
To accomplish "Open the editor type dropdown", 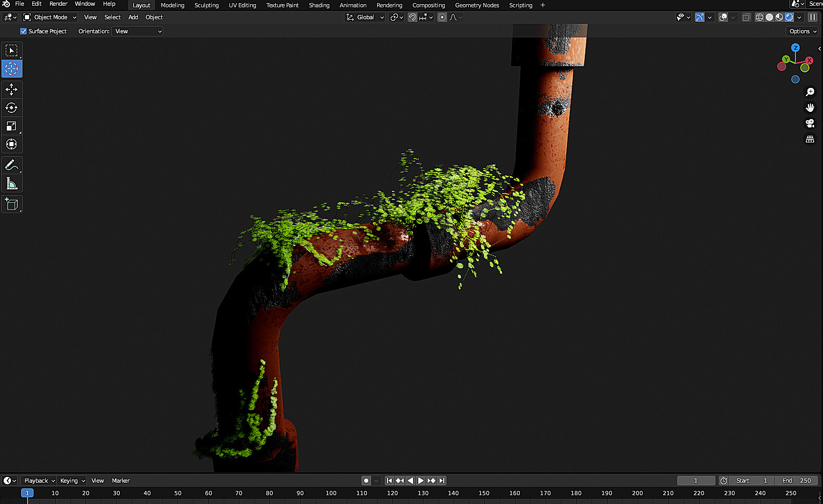I will tap(10, 17).
